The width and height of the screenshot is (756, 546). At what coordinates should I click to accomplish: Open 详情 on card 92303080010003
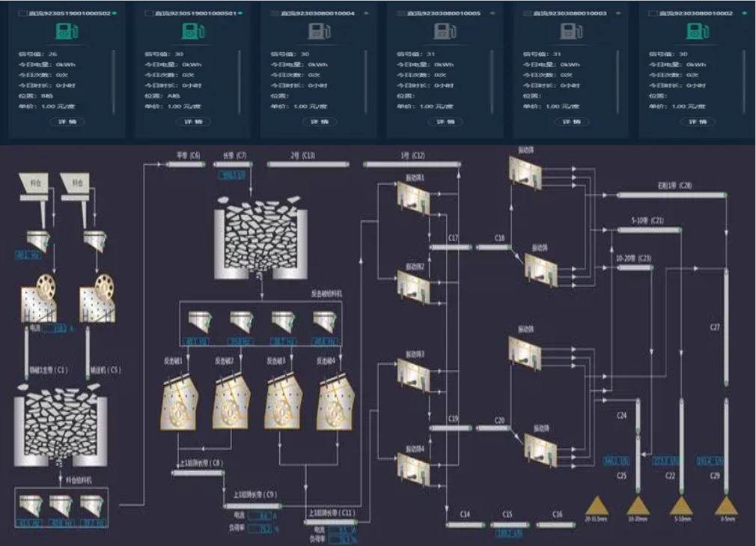tap(572, 121)
